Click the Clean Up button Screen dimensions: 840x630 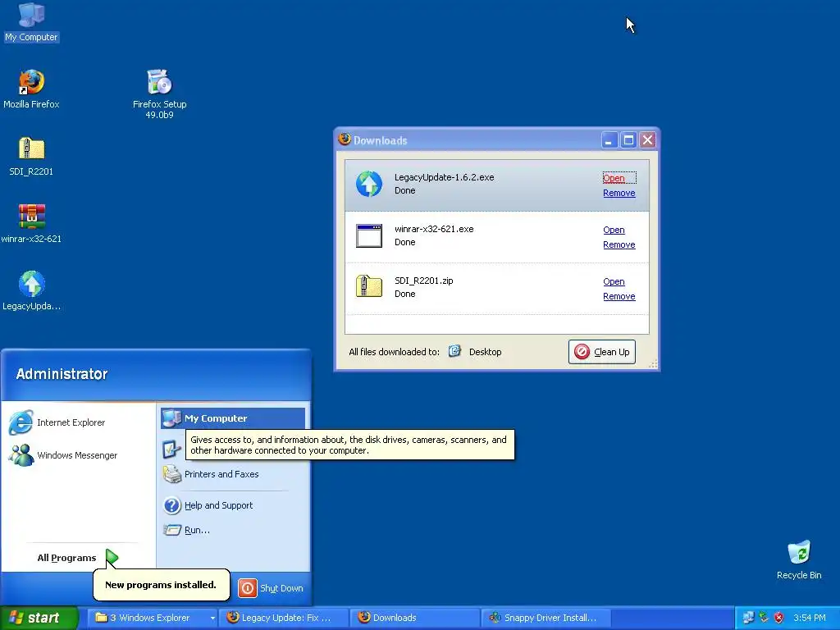[x=601, y=352]
